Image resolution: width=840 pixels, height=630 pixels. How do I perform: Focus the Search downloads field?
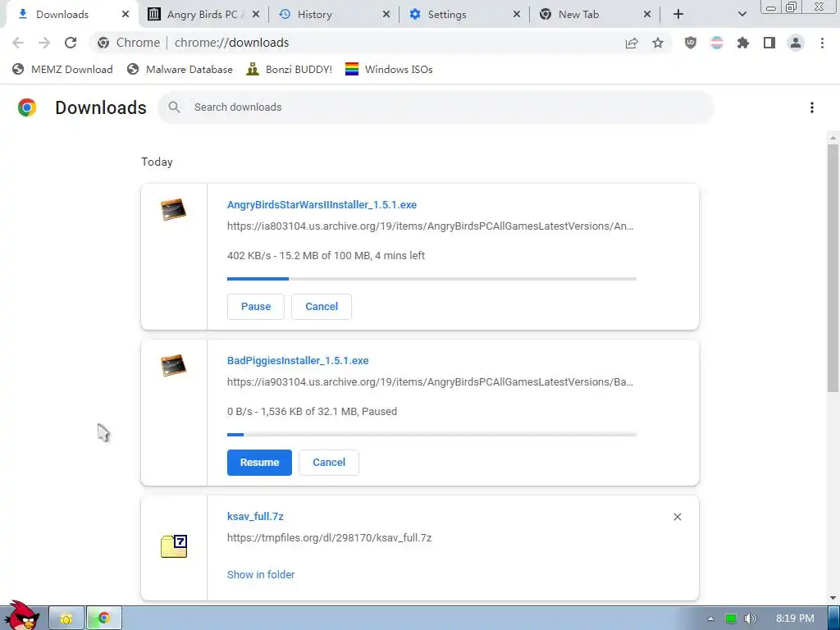(436, 107)
